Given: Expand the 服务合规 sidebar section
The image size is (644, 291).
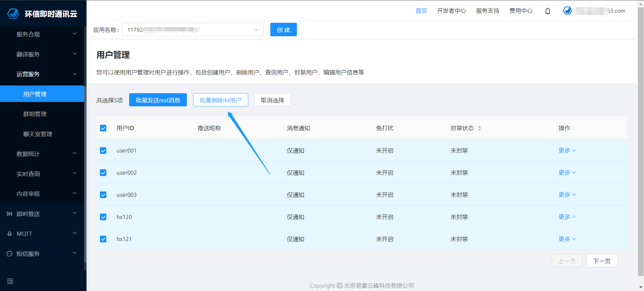Looking at the screenshot, I should [x=42, y=34].
